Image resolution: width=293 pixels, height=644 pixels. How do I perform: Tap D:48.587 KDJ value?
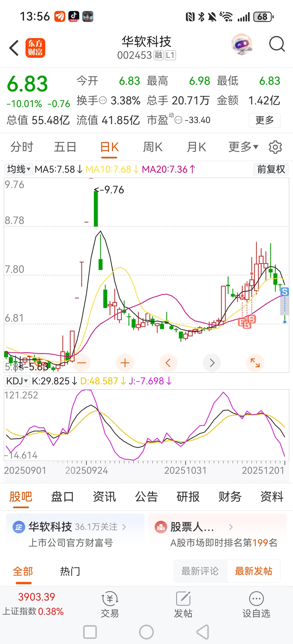coord(103,381)
